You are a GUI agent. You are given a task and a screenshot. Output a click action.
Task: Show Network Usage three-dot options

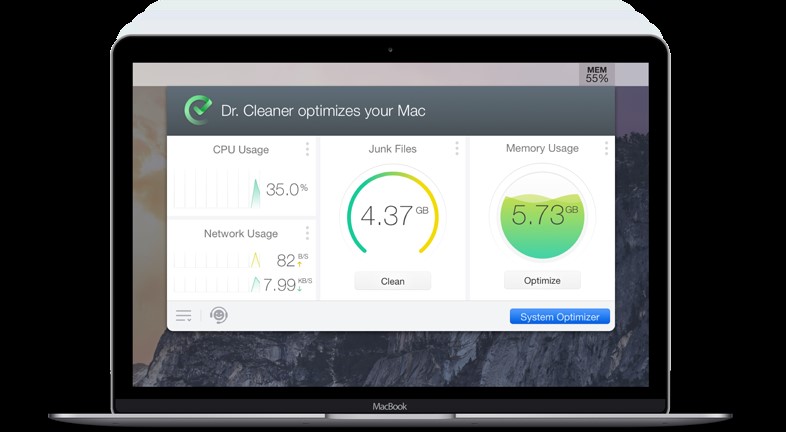click(x=307, y=234)
